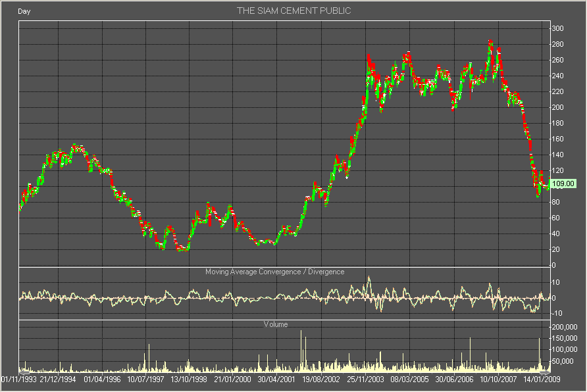Click the 160 price axis value
The width and height of the screenshot is (587, 392).
pyautogui.click(x=558, y=139)
